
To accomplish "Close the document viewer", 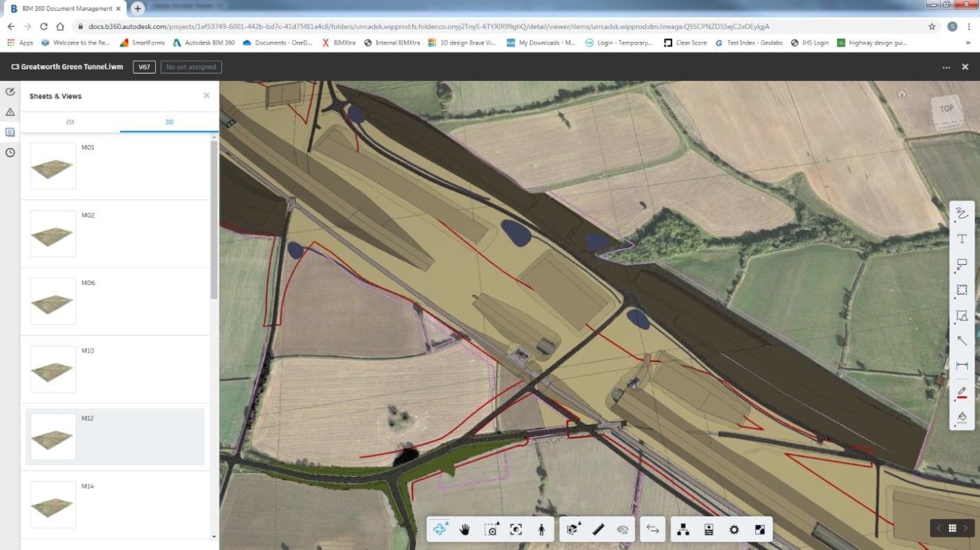I will [x=965, y=67].
